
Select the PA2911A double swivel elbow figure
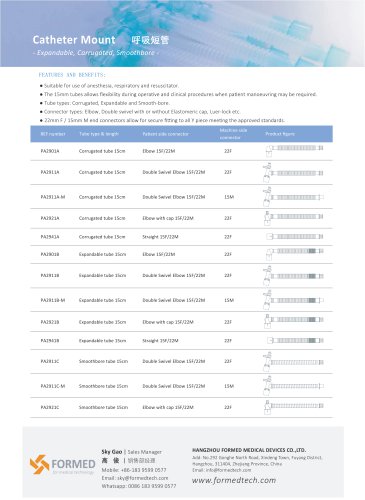coord(293,172)
